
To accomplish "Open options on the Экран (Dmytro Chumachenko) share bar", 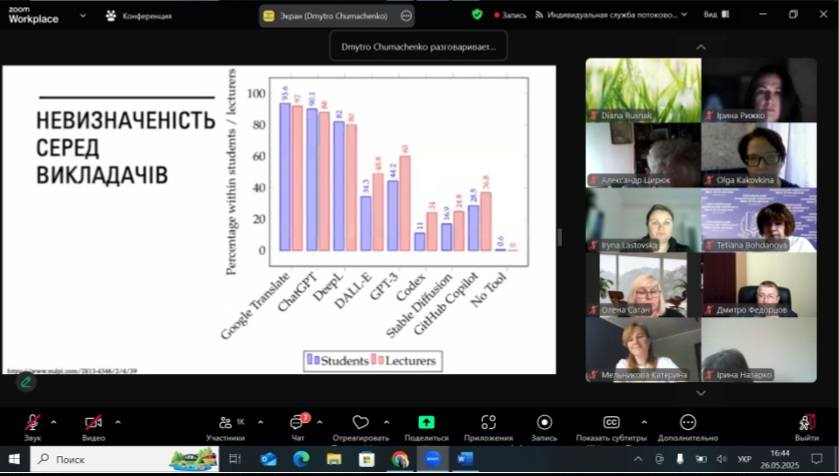I will 405,16.
